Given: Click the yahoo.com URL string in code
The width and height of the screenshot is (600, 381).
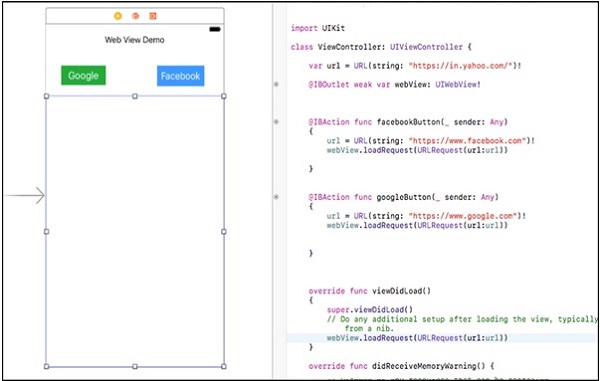Looking at the screenshot, I should point(461,66).
